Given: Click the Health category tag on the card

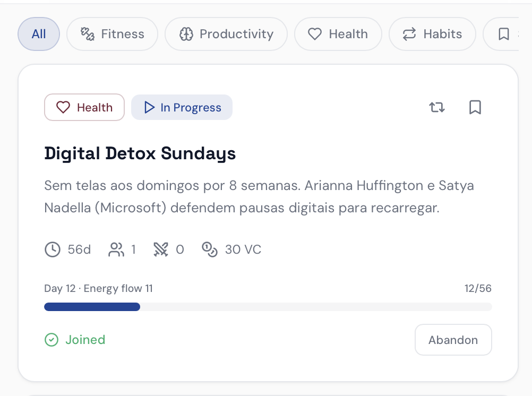Looking at the screenshot, I should [x=84, y=107].
